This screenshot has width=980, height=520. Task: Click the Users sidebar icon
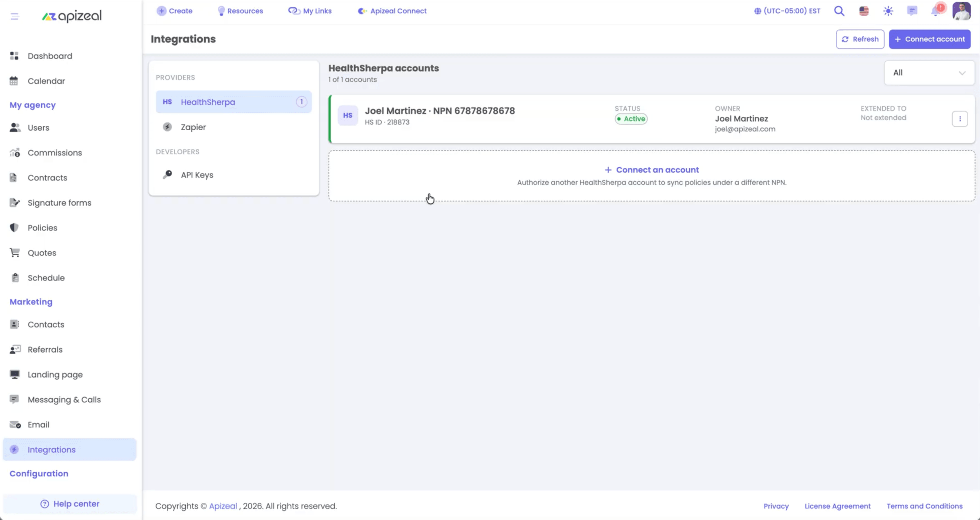pos(15,127)
